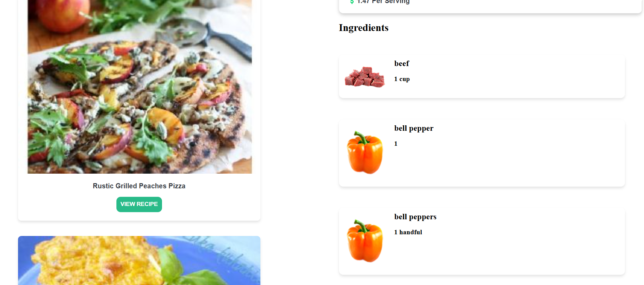Click the '1 cup' beef quantity
This screenshot has height=285, width=644.
402,79
